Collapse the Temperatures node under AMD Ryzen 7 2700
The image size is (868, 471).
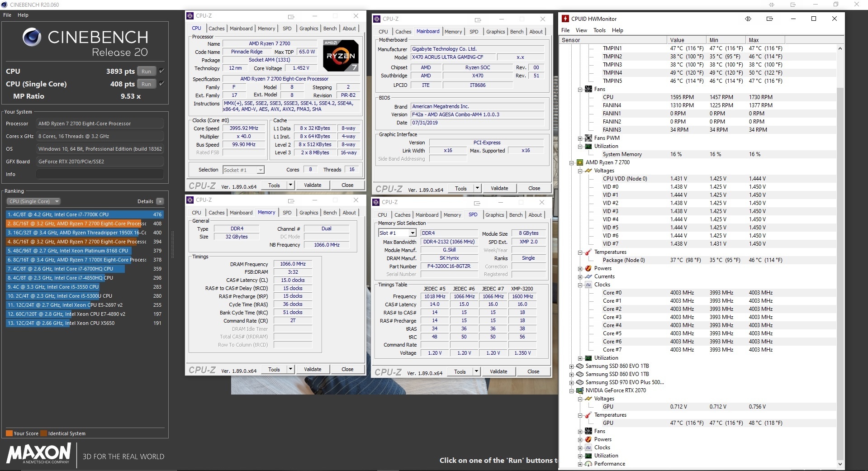(x=580, y=252)
